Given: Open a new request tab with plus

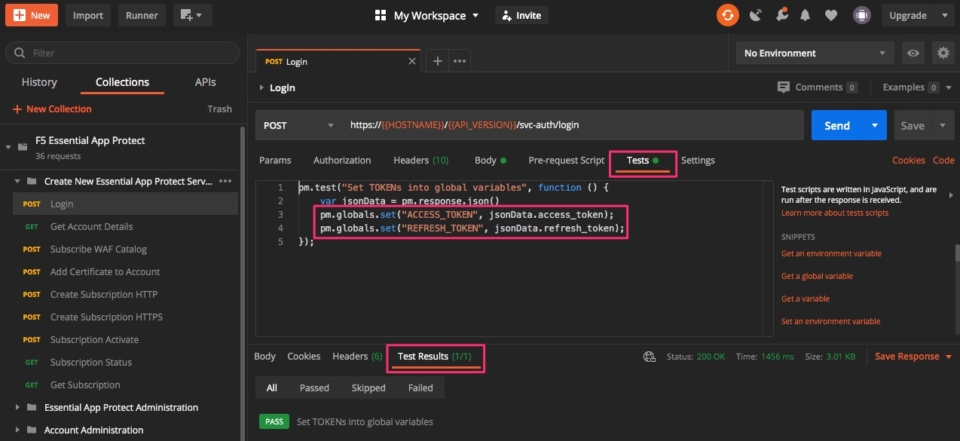Looking at the screenshot, I should tap(437, 61).
